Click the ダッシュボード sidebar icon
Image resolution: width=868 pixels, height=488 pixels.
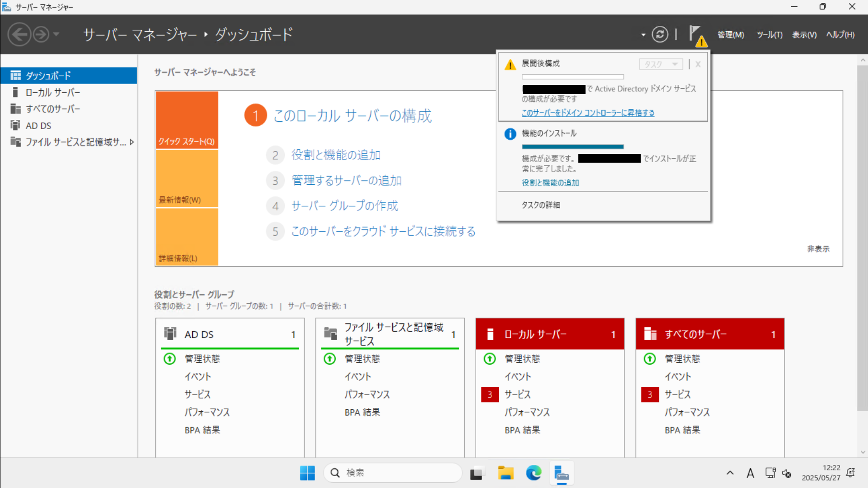(x=15, y=75)
